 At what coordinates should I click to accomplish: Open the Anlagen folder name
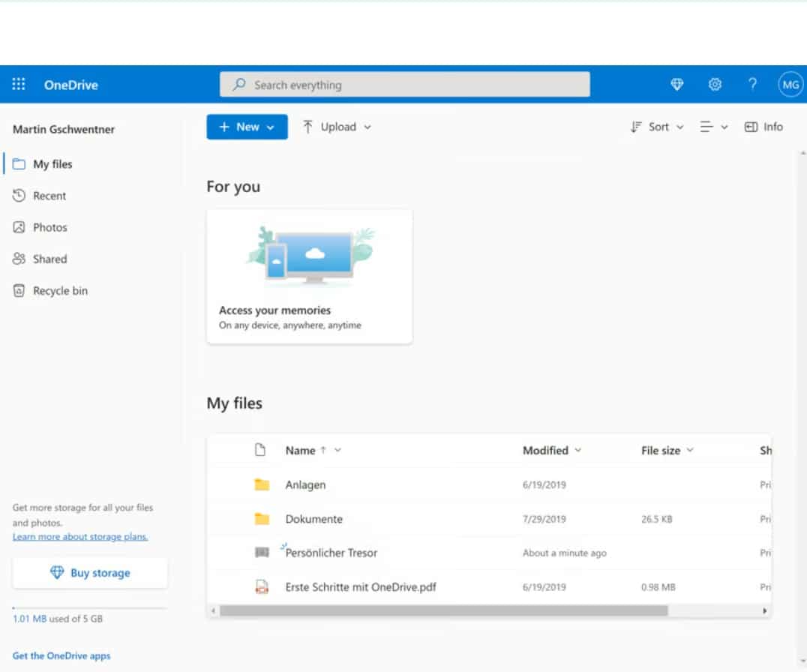[x=306, y=484]
